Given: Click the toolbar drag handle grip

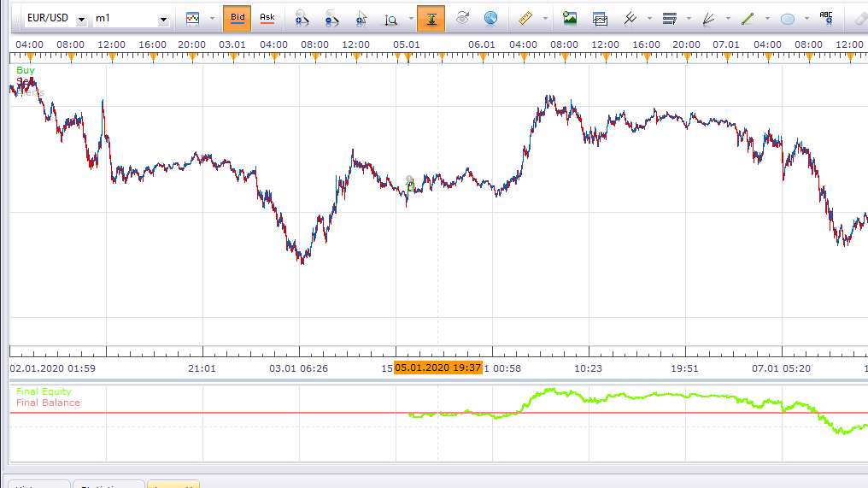Looking at the screenshot, I should [x=16, y=19].
